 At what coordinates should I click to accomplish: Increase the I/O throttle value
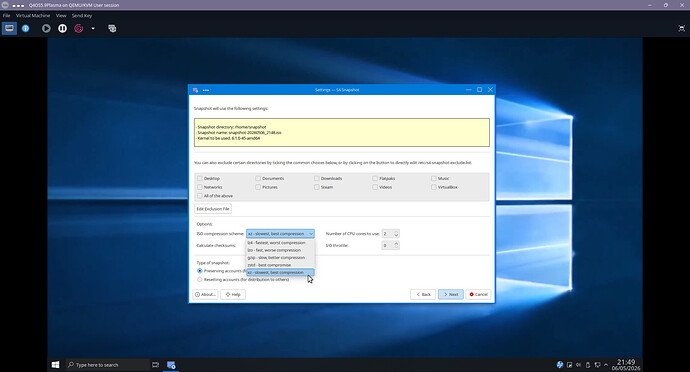[396, 243]
